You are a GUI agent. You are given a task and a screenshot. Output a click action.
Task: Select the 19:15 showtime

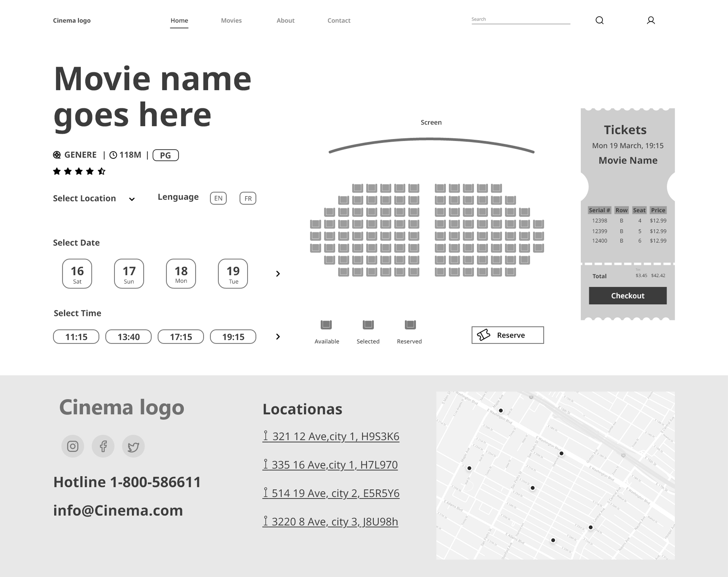tap(233, 337)
